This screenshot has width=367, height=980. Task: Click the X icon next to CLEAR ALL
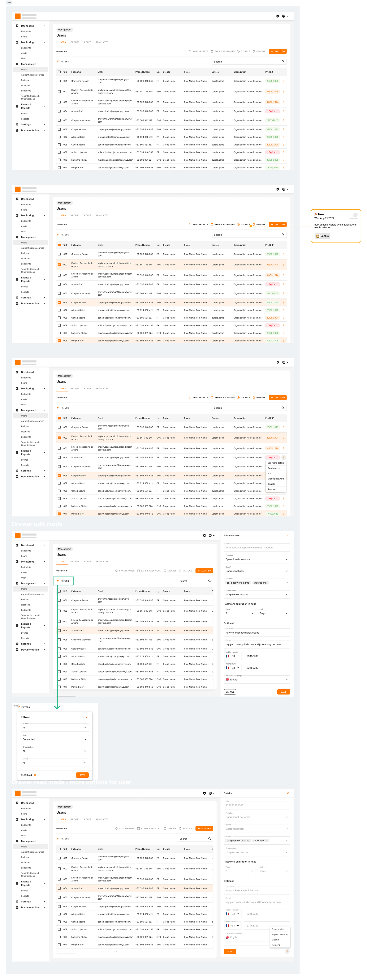pyautogui.click(x=35, y=775)
